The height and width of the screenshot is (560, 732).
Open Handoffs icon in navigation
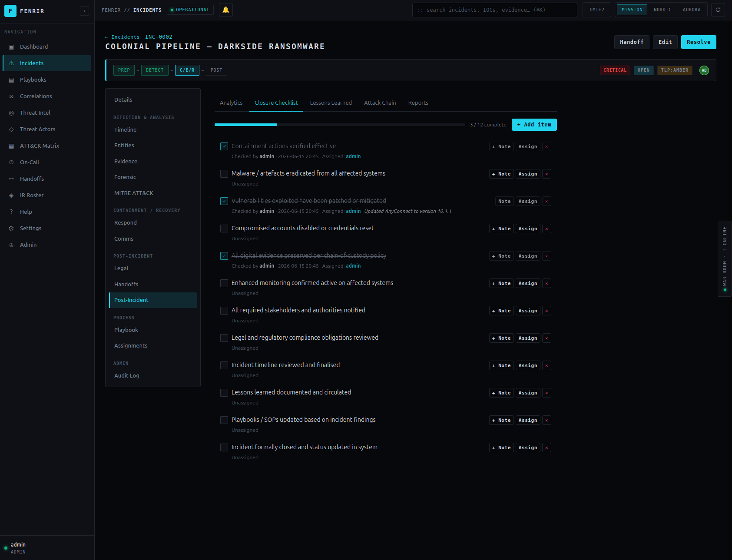coord(11,179)
